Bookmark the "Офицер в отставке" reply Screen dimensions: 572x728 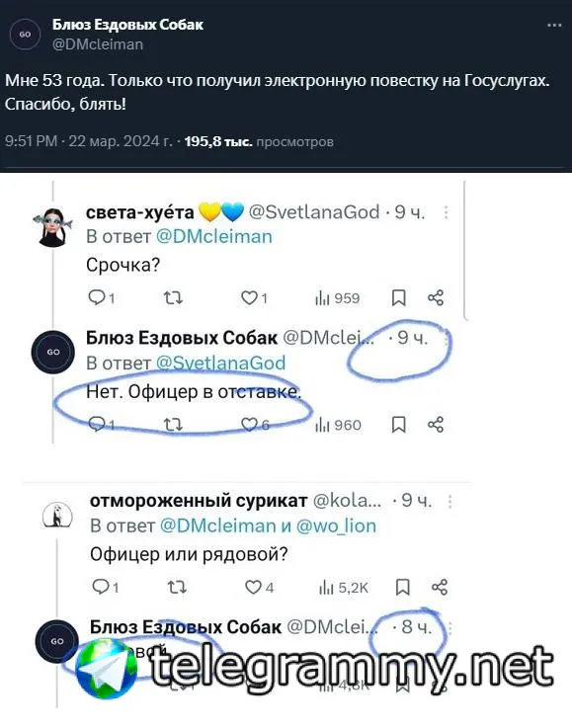(x=399, y=425)
